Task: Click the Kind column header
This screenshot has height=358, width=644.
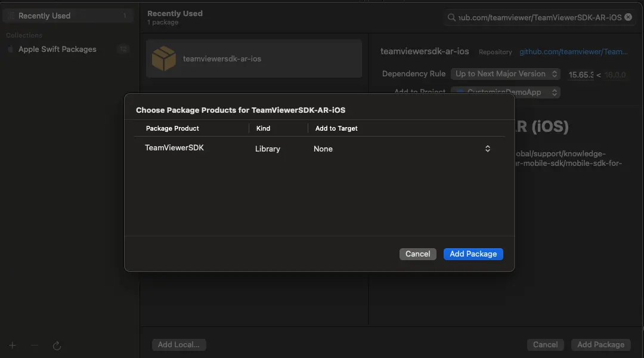Action: (264, 128)
